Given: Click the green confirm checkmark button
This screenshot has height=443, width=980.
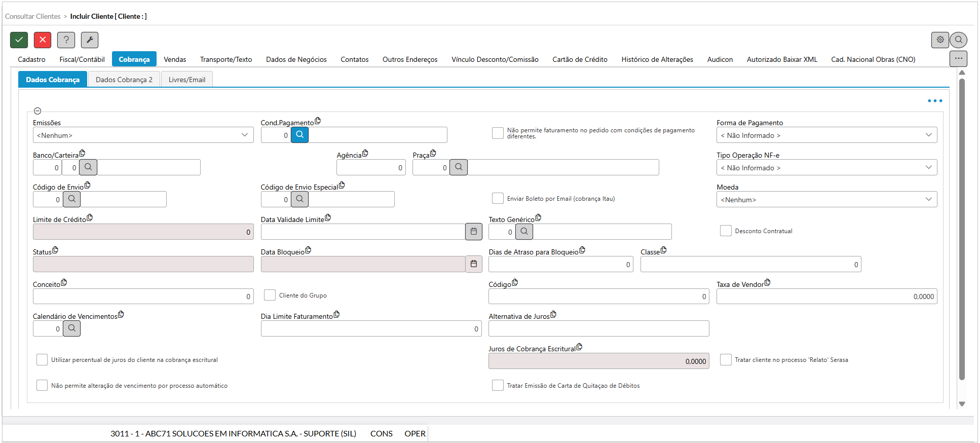Looking at the screenshot, I should coord(19,40).
